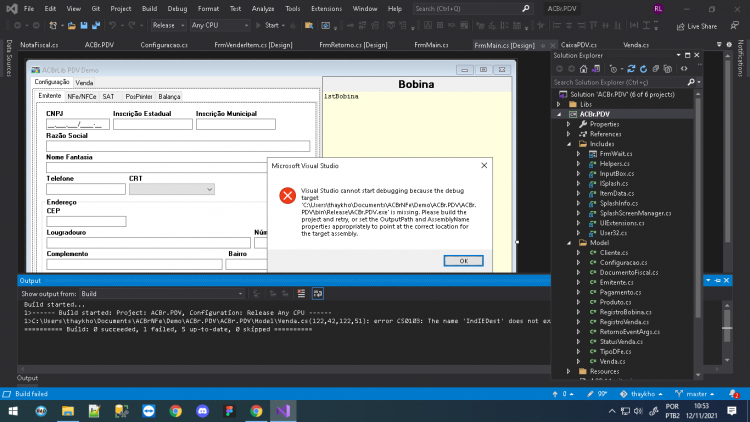Switch to the Venda.cs editor tab
This screenshot has width=750, height=422.
click(636, 45)
